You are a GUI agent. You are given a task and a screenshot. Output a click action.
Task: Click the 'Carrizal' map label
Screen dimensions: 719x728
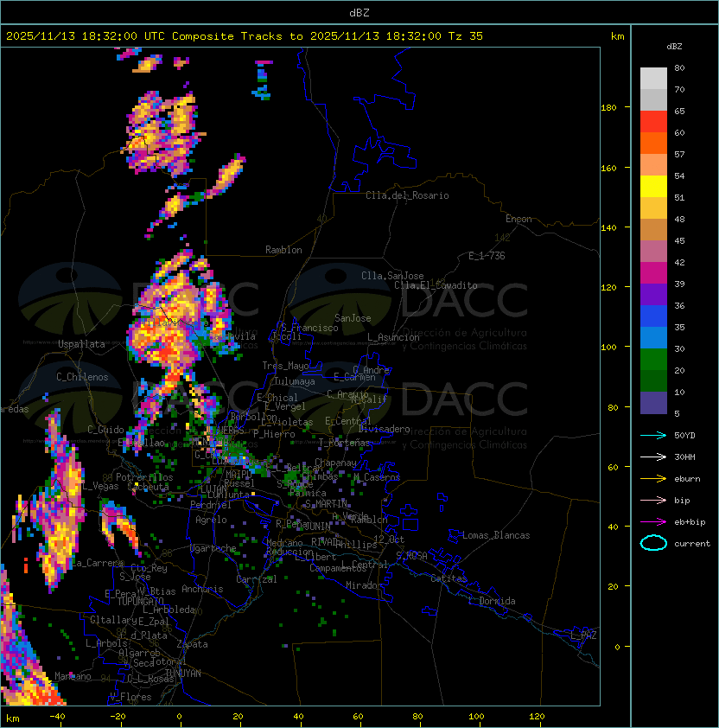click(x=256, y=579)
